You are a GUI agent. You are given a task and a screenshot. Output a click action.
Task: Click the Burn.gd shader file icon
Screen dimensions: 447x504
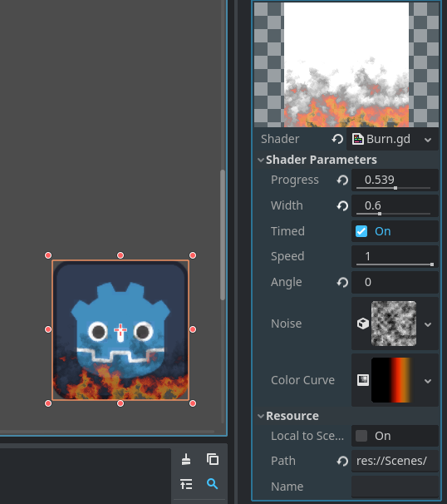pos(358,139)
